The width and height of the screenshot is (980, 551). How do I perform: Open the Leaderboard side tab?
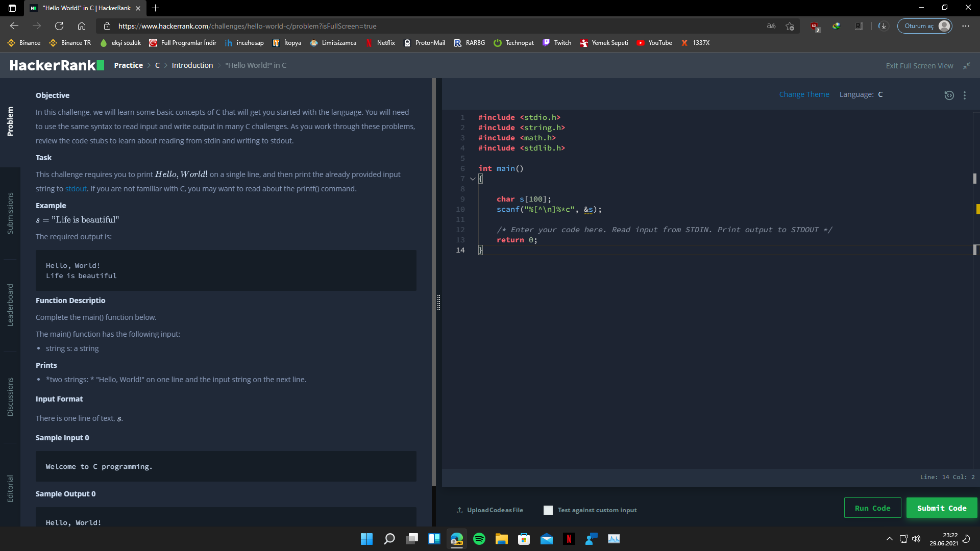pos(10,305)
